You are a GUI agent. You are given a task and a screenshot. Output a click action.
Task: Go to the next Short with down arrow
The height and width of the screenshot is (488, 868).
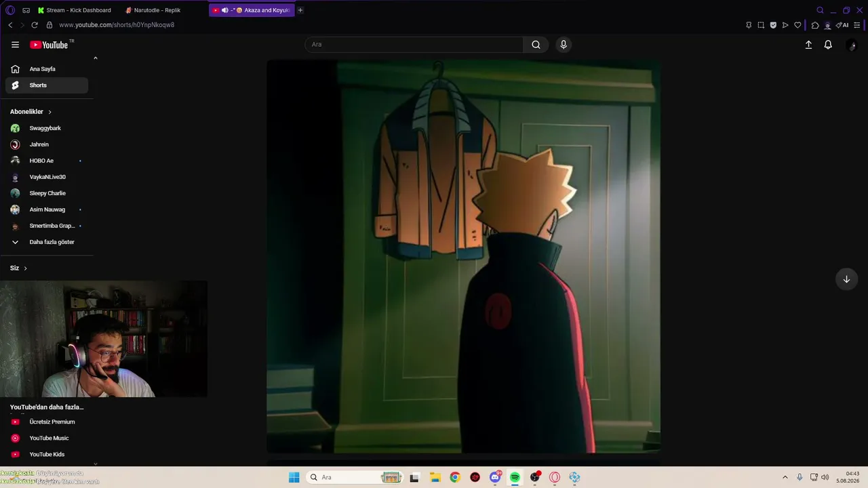coord(846,279)
